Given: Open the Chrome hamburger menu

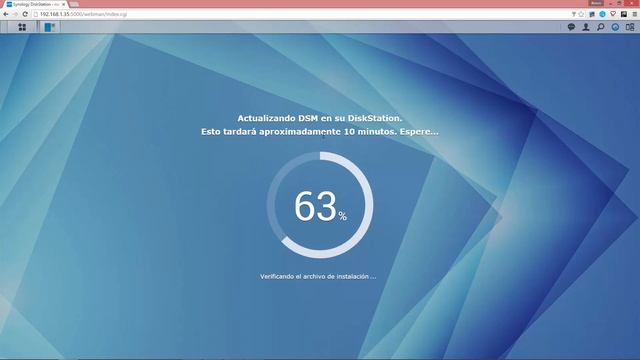Looking at the screenshot, I should pos(635,14).
